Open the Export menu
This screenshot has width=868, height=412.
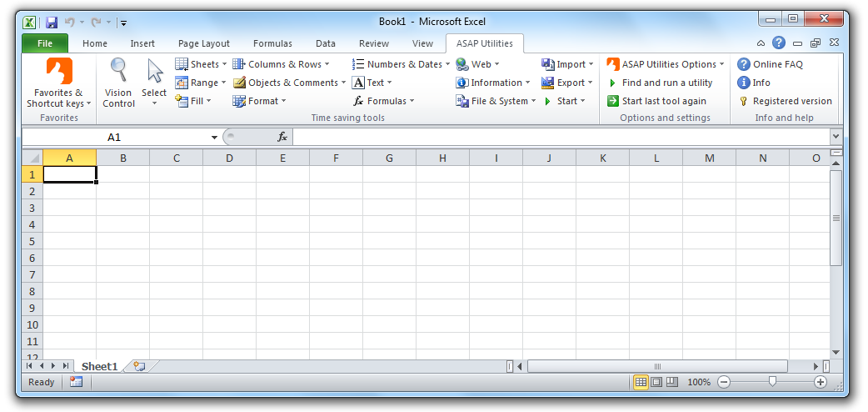point(566,83)
